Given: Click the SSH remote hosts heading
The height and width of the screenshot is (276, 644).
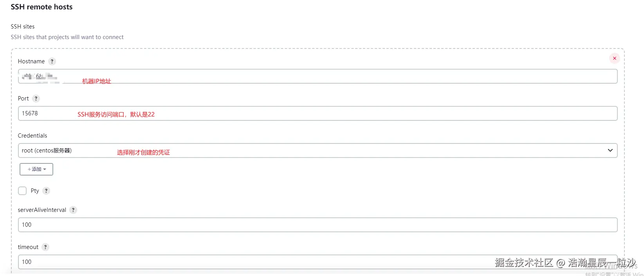Looking at the screenshot, I should (x=41, y=7).
